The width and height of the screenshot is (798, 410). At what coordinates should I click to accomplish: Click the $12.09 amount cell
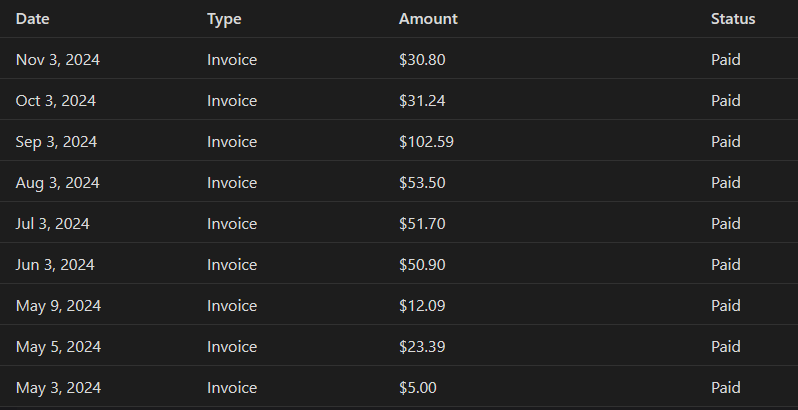pyautogui.click(x=422, y=306)
